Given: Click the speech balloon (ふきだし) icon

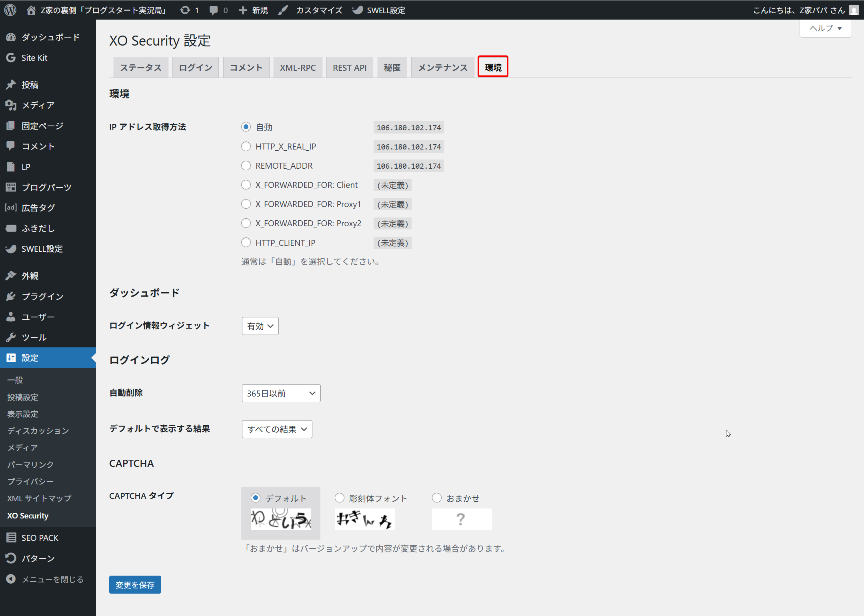Looking at the screenshot, I should click(11, 228).
